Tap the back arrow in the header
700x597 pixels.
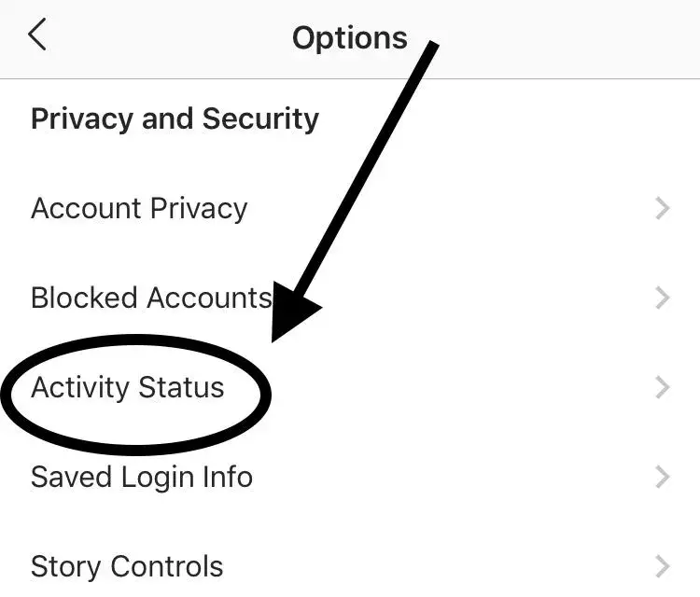37,35
